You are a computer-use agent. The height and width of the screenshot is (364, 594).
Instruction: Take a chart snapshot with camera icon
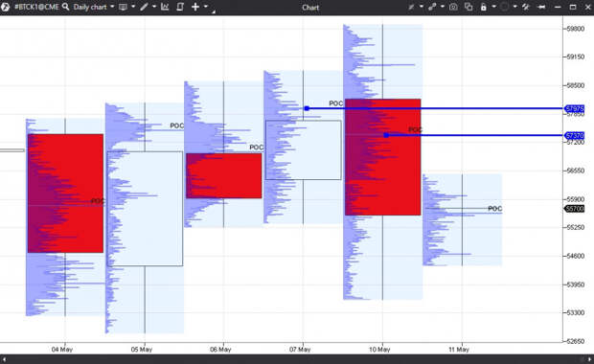click(453, 7)
